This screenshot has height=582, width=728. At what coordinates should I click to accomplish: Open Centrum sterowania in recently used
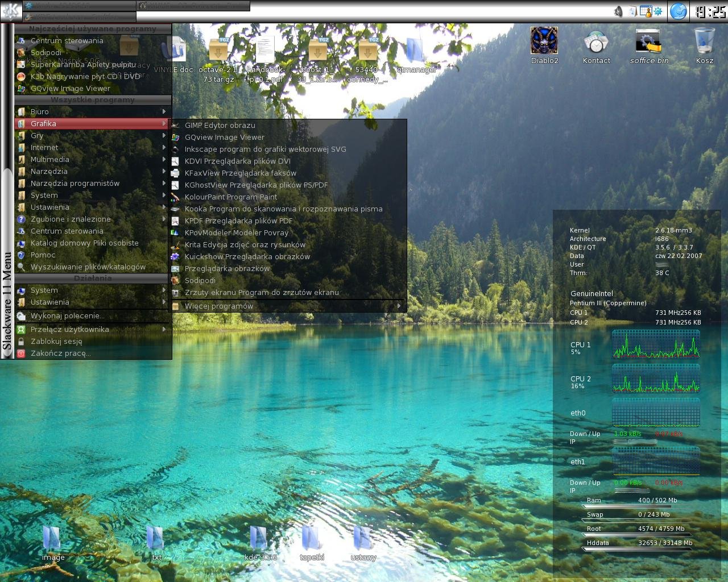(x=92, y=40)
